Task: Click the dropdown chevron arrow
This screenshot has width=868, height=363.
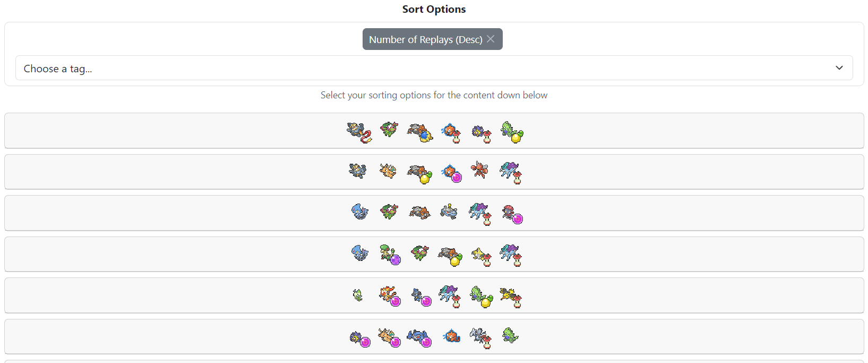Action: click(x=839, y=68)
